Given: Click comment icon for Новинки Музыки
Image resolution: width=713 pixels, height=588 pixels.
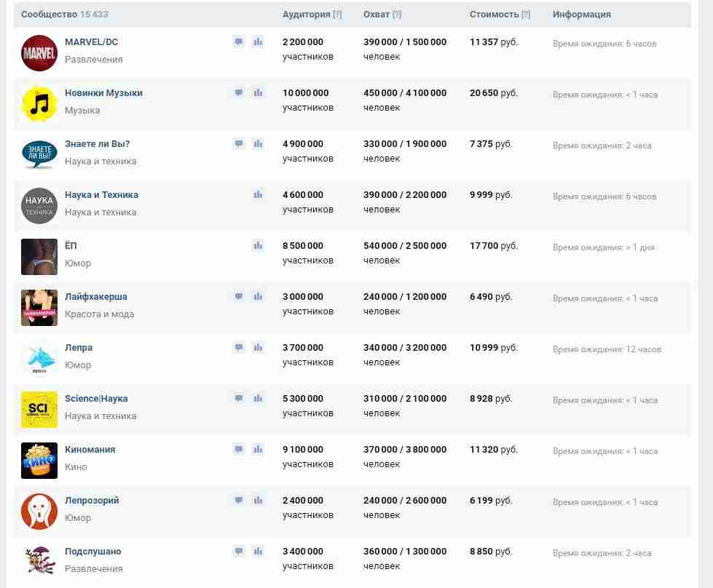Looking at the screenshot, I should [239, 92].
